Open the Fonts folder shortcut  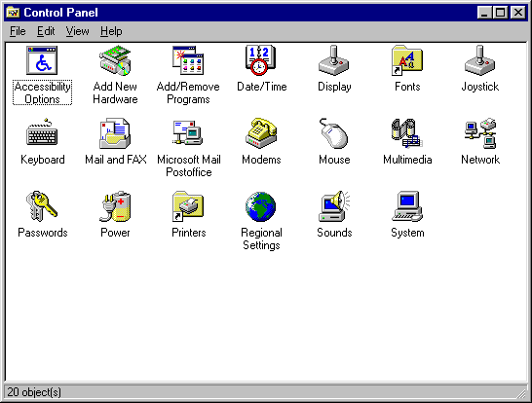[407, 60]
